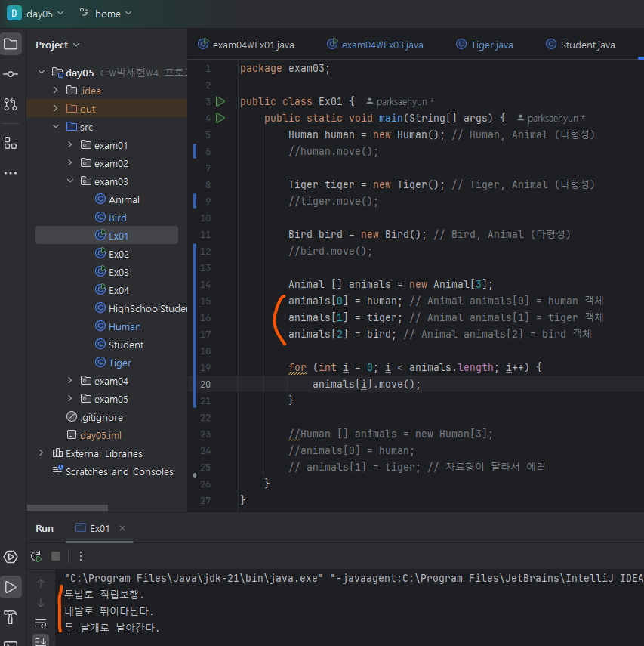Toggle soft-wrap in the console output
This screenshot has width=644, height=646.
[41, 622]
